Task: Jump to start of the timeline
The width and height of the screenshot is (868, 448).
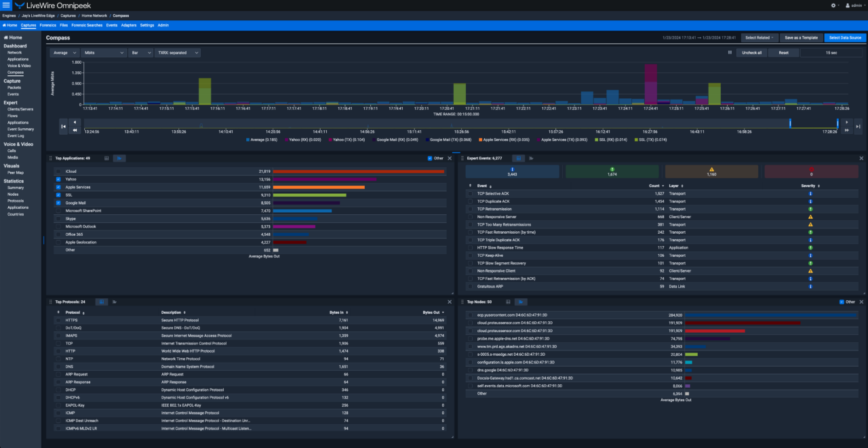Action: click(x=64, y=126)
